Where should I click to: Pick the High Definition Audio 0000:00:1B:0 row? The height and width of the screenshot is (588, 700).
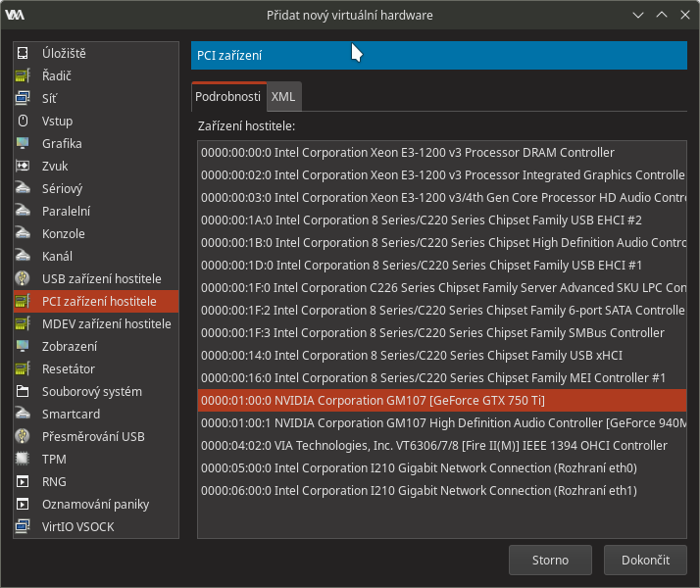click(442, 243)
